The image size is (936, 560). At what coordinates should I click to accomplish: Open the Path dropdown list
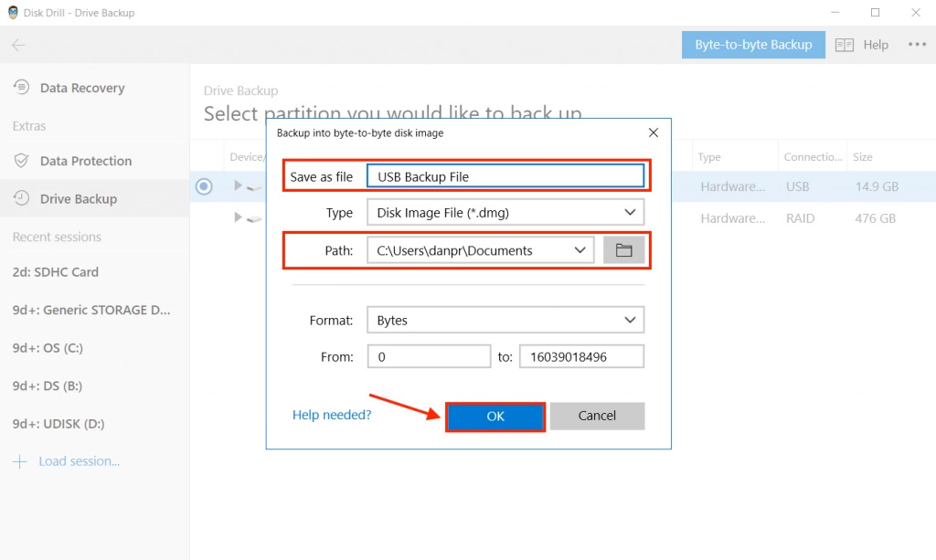[x=481, y=250]
